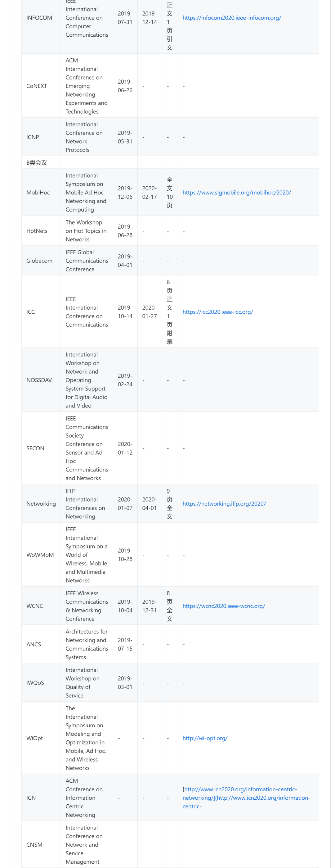Open the MobiHoc 2020 sigmobile link
335x868 pixels.
[236, 193]
